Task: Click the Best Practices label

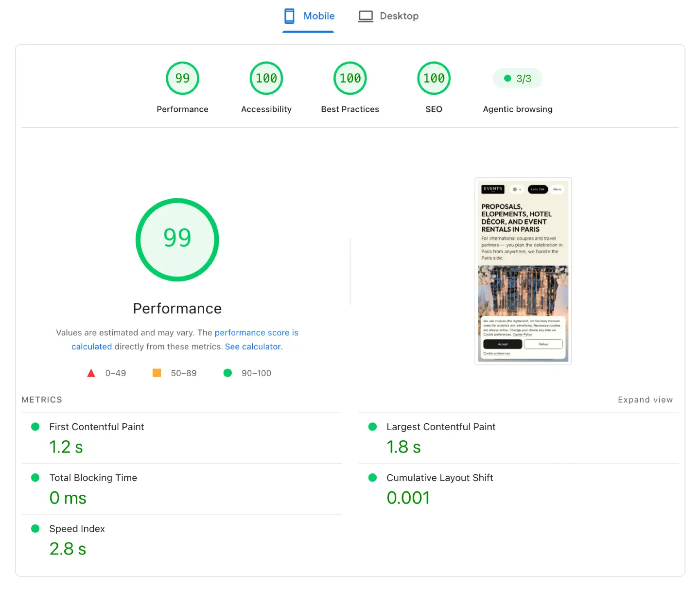Action: pos(350,109)
